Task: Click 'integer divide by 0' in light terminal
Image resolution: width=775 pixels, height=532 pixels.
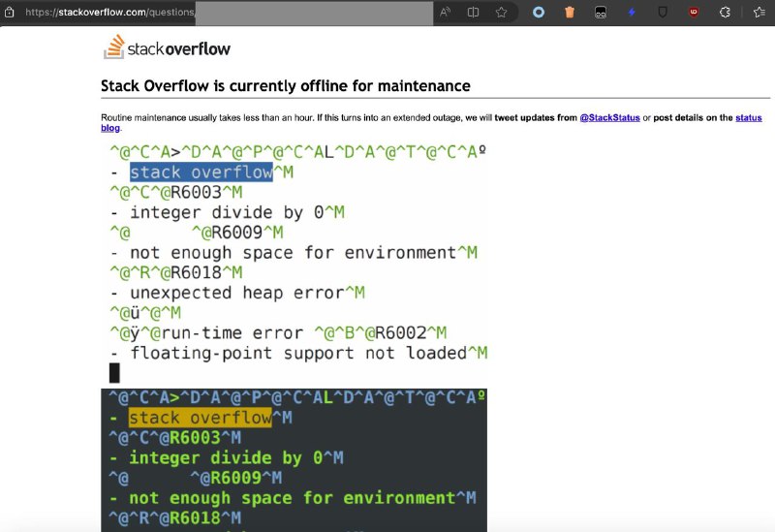Action: click(227, 212)
